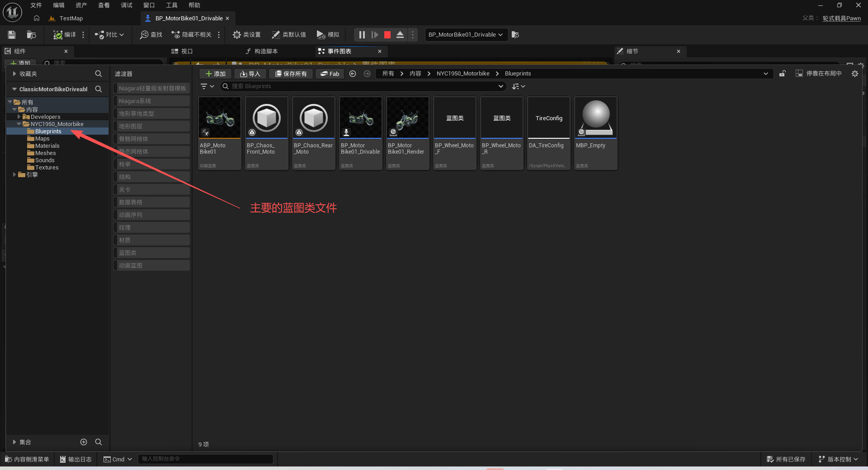Click the path lock icon

(783, 74)
